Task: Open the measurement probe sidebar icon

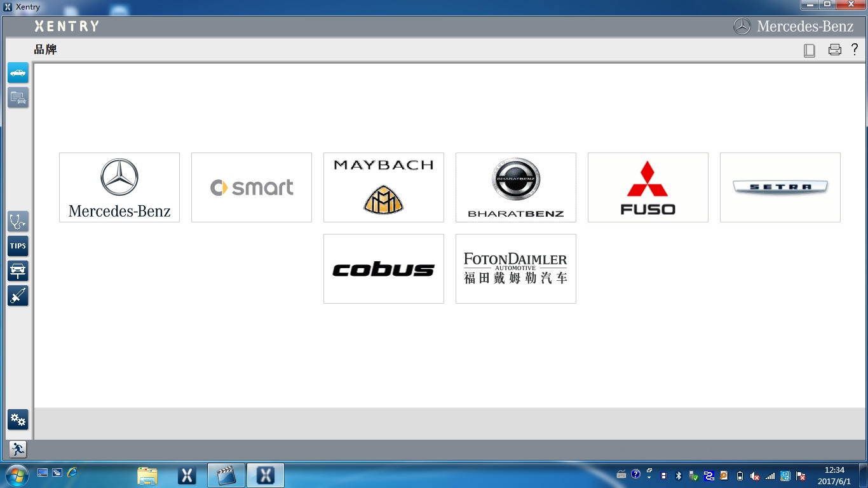Action: (18, 296)
